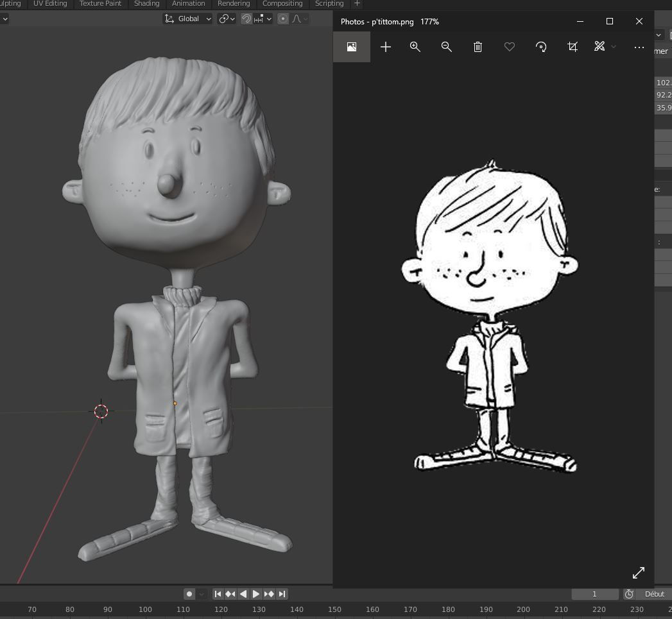Click the current frame field showing 1

pyautogui.click(x=595, y=594)
